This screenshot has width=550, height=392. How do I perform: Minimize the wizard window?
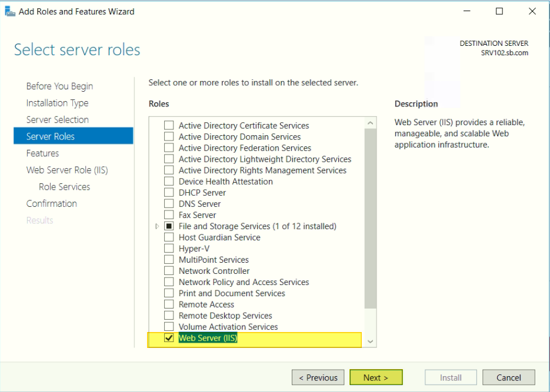[x=467, y=11]
